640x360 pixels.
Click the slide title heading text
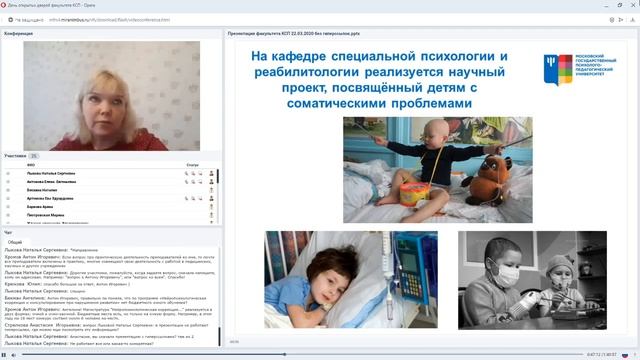(380, 80)
